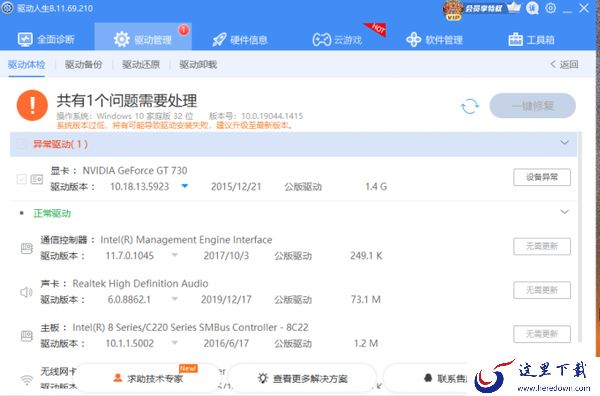Click 无需更新 for SMBus Controller
The height and width of the screenshot is (396, 600).
[542, 334]
